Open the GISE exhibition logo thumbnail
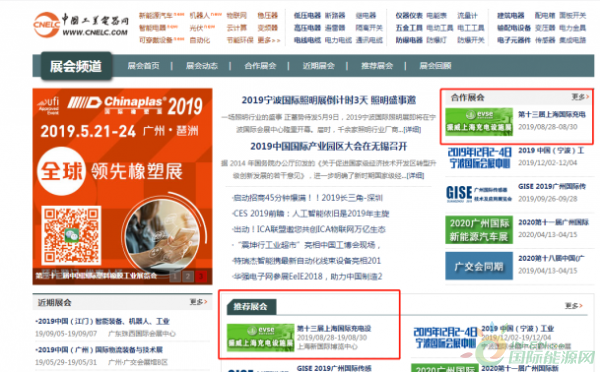Viewport: 600px width, 372px height. pyautogui.click(x=479, y=194)
